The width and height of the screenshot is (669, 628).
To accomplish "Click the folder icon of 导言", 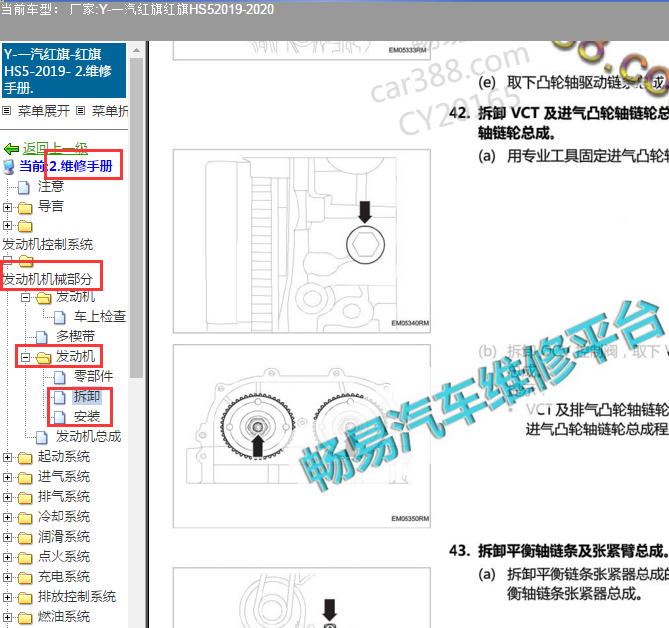I will (x=26, y=208).
